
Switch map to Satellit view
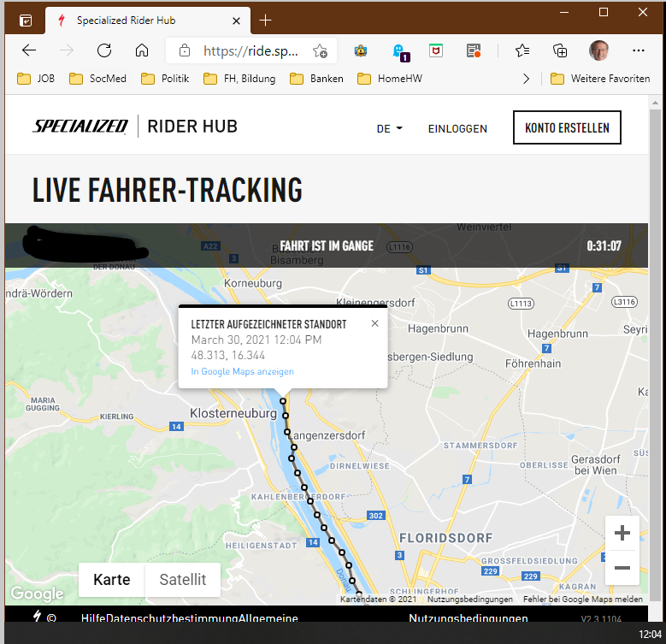click(x=183, y=580)
